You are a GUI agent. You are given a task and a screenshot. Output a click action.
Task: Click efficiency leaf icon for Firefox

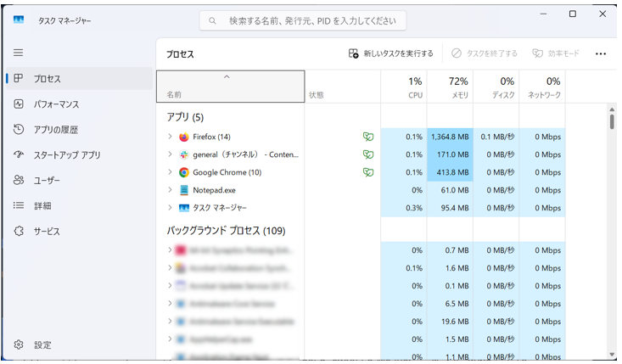pyautogui.click(x=368, y=137)
